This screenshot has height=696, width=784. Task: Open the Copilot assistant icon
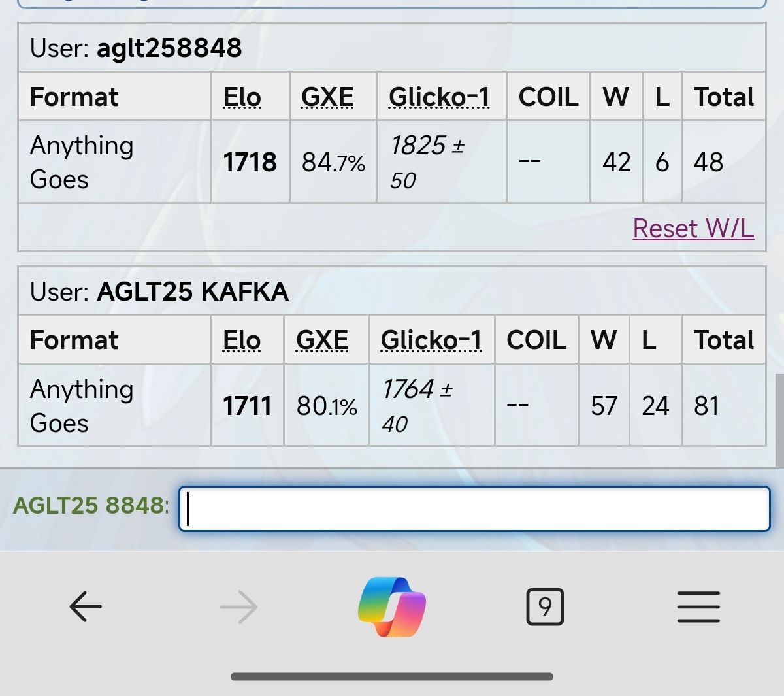point(392,606)
